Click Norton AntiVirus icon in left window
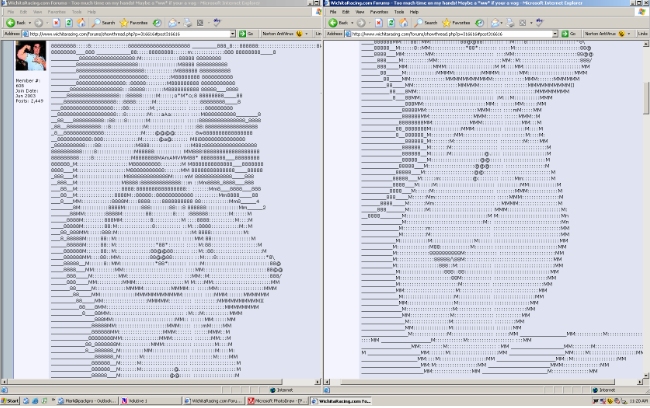Screen dimensions: 650x408 [x=299, y=34]
